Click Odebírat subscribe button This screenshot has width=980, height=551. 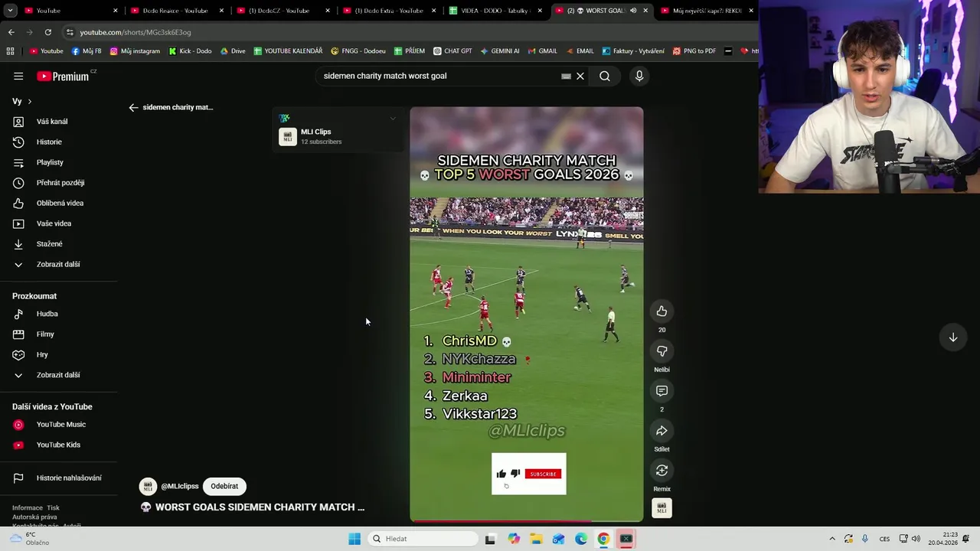click(224, 486)
